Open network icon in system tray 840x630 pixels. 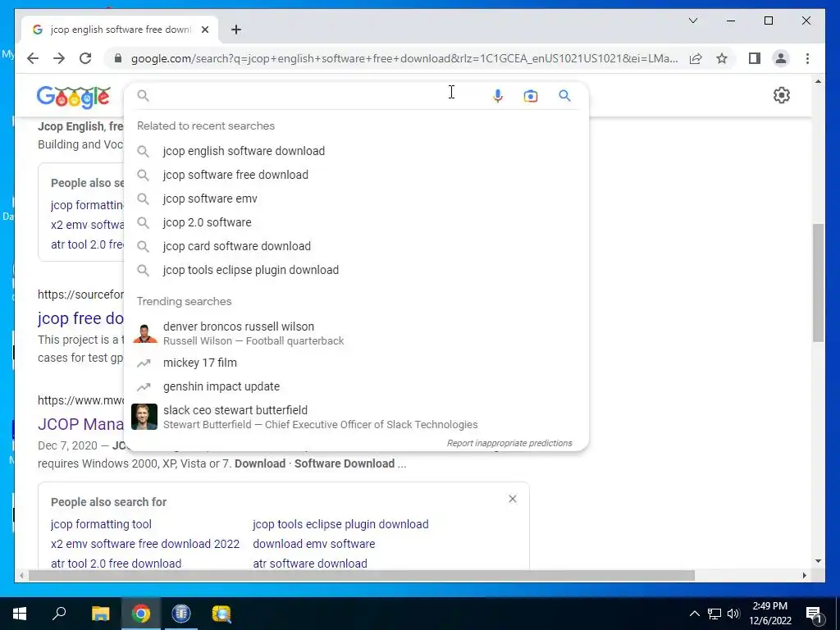(714, 614)
